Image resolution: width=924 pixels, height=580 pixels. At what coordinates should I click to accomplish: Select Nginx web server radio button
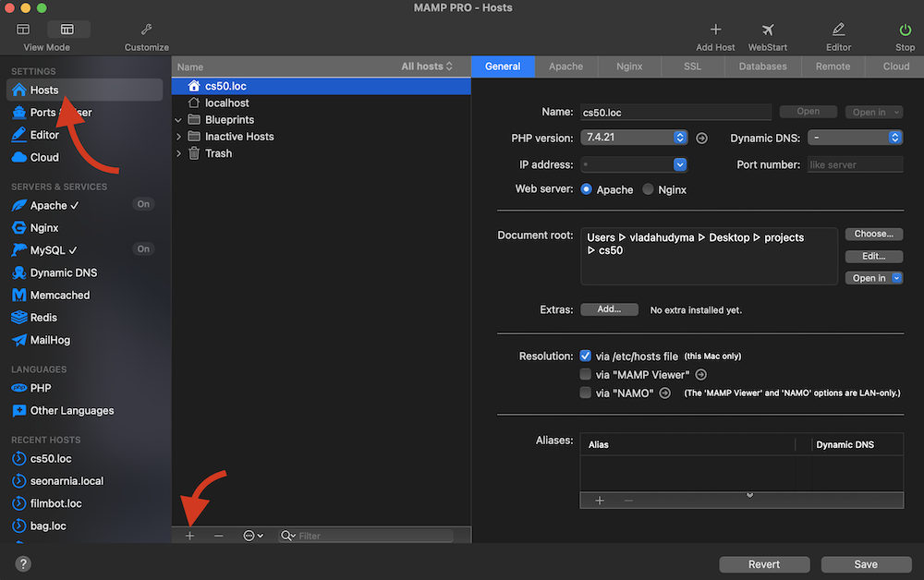(648, 189)
